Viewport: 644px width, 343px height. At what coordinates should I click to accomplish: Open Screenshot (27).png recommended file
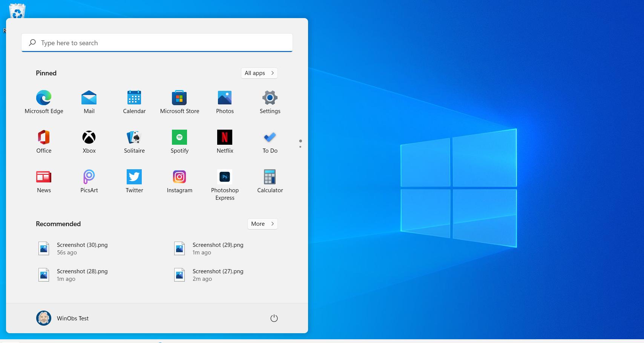(209, 275)
